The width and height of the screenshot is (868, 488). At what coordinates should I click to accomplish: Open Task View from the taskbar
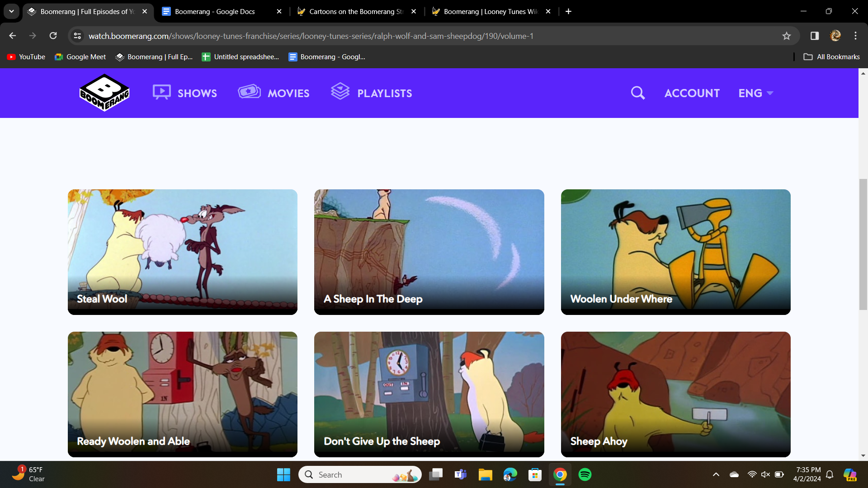436,474
